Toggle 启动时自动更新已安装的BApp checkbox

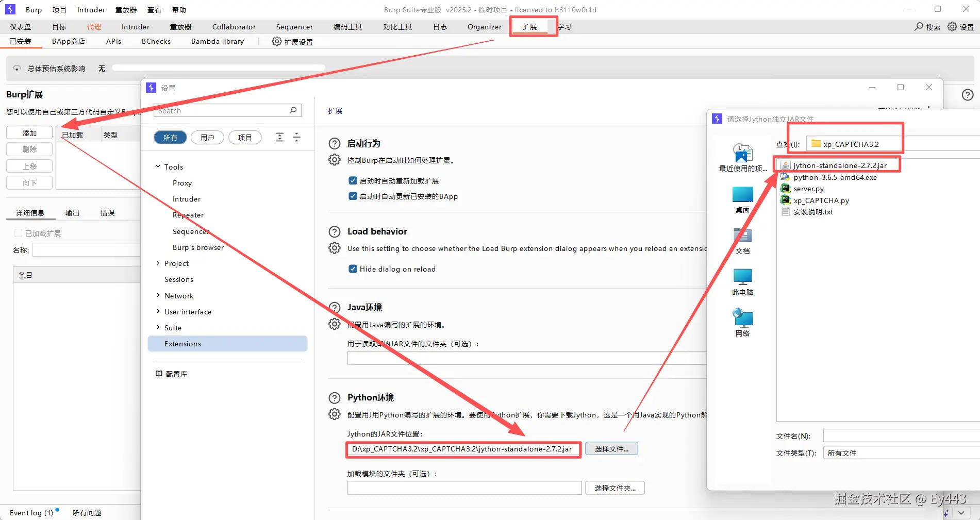[x=353, y=196]
